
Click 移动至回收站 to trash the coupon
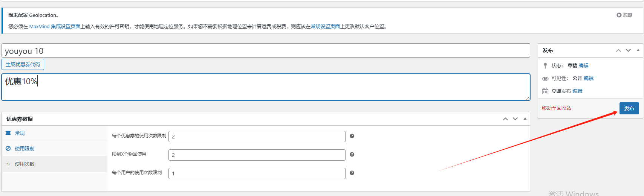pyautogui.click(x=557, y=108)
